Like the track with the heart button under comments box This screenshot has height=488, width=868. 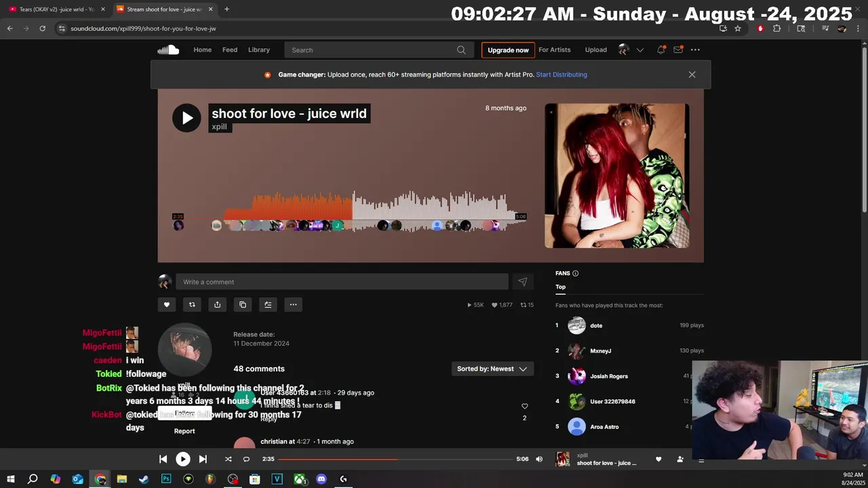[x=167, y=304]
